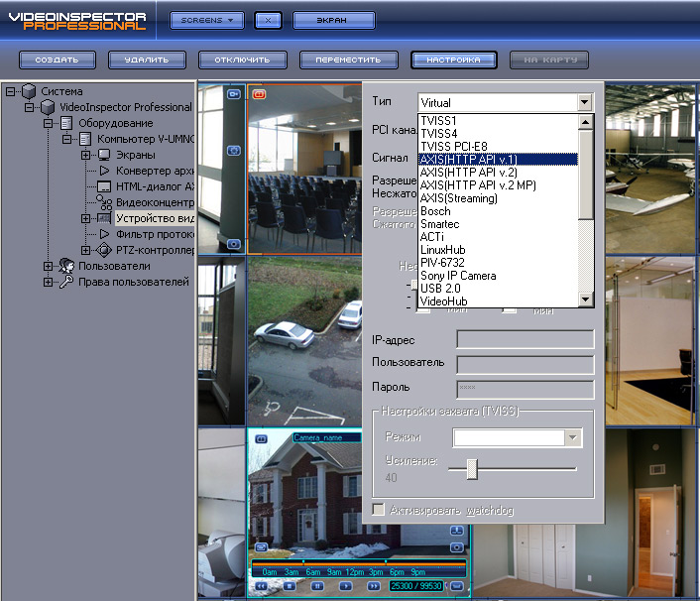
Task: Click the Пользователь input field
Action: [x=525, y=364]
